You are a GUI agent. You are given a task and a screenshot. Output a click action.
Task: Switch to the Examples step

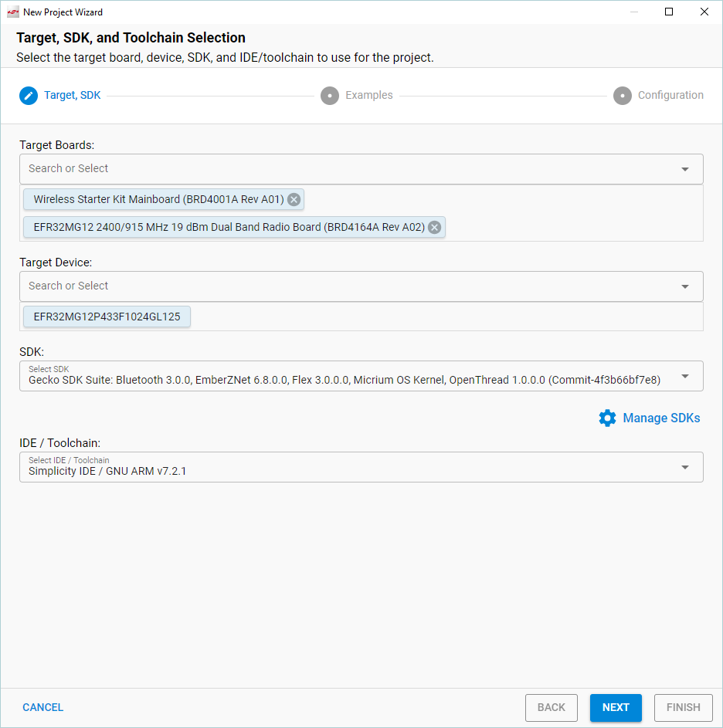click(x=369, y=95)
